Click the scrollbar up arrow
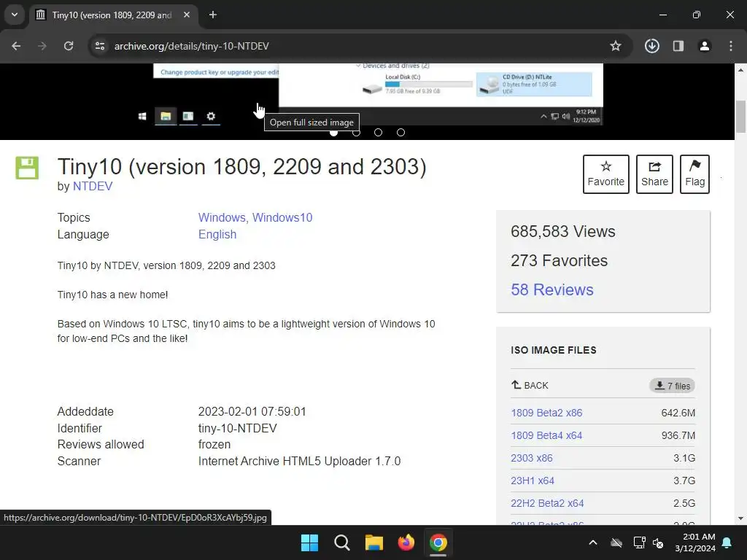 point(741,70)
